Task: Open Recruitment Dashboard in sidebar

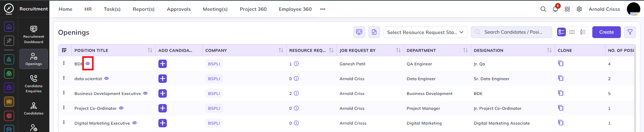Action: (34, 34)
